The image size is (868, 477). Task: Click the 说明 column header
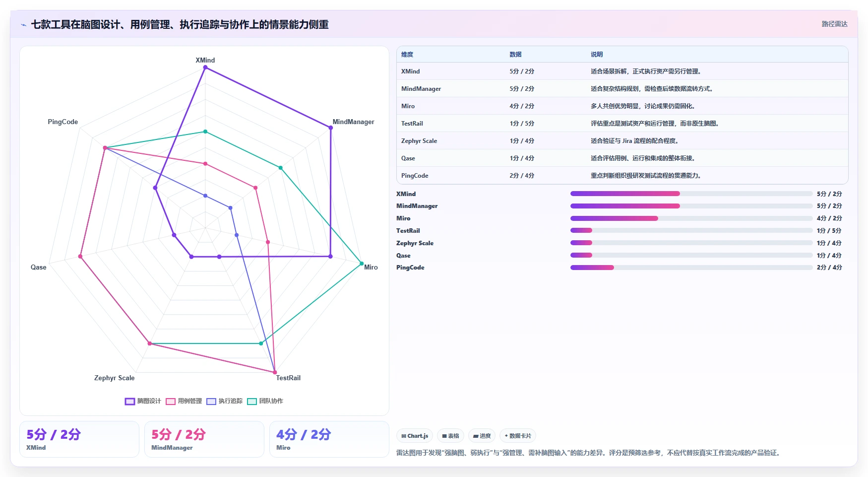(x=597, y=55)
